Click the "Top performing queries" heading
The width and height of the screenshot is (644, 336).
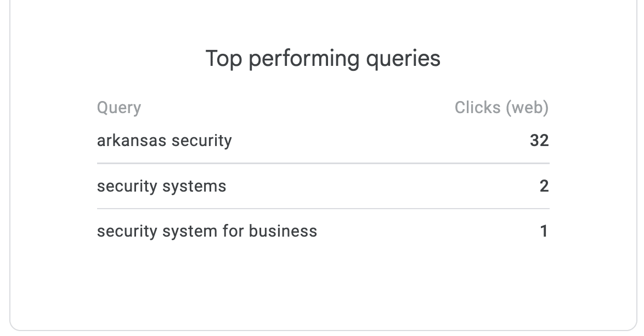tap(323, 59)
